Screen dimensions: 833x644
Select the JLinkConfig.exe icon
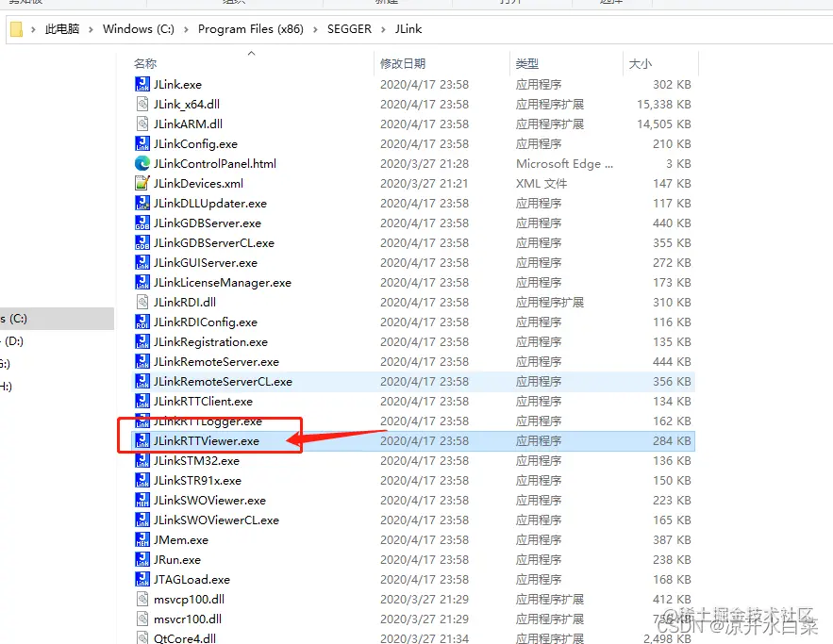(142, 144)
